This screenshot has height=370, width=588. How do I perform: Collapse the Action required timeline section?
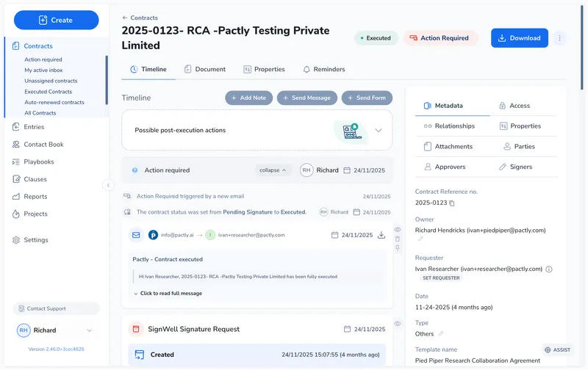pos(273,170)
